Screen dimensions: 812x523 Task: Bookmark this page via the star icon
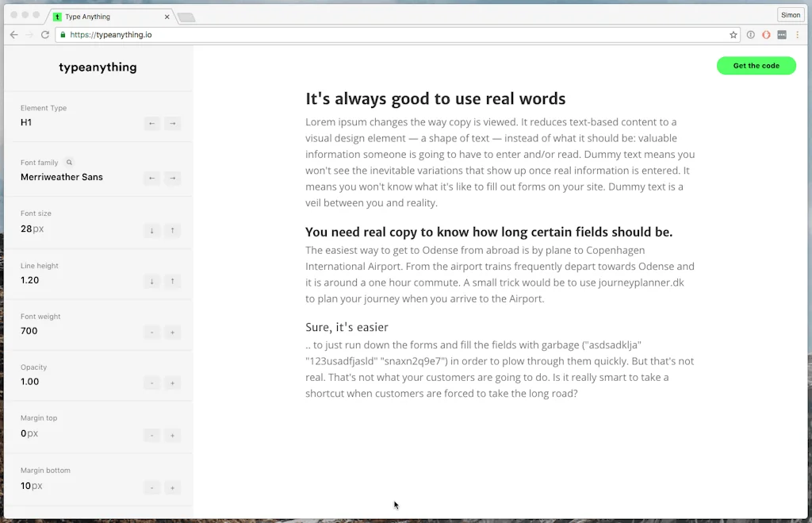[733, 35]
